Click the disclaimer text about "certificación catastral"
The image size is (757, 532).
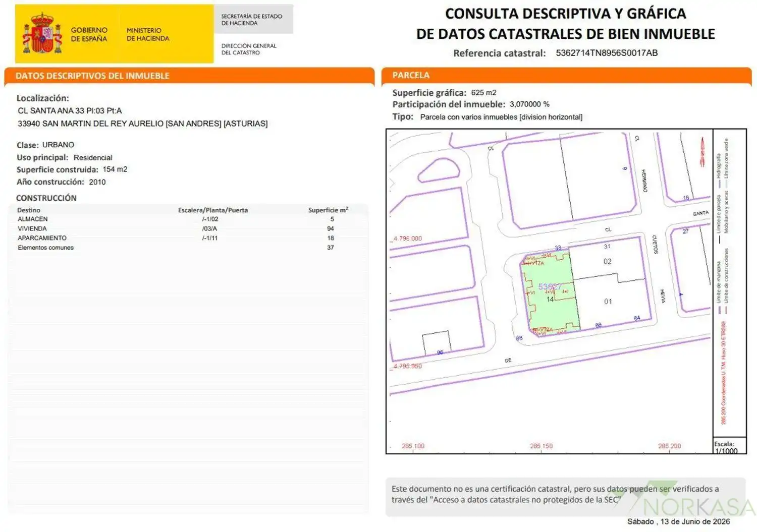[x=555, y=494]
